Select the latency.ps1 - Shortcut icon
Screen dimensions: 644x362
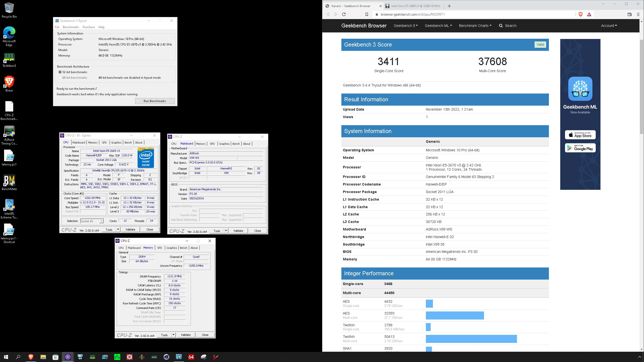click(9, 234)
